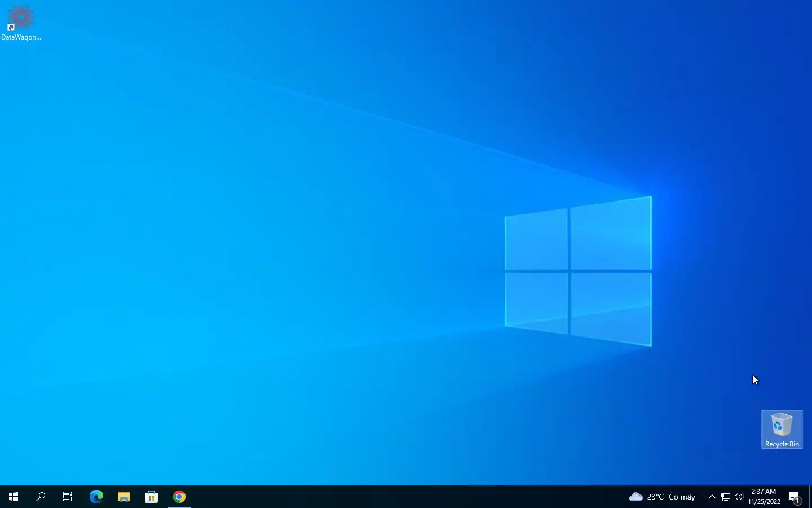Open Task View on the taskbar
The image size is (812, 508).
pos(68,497)
